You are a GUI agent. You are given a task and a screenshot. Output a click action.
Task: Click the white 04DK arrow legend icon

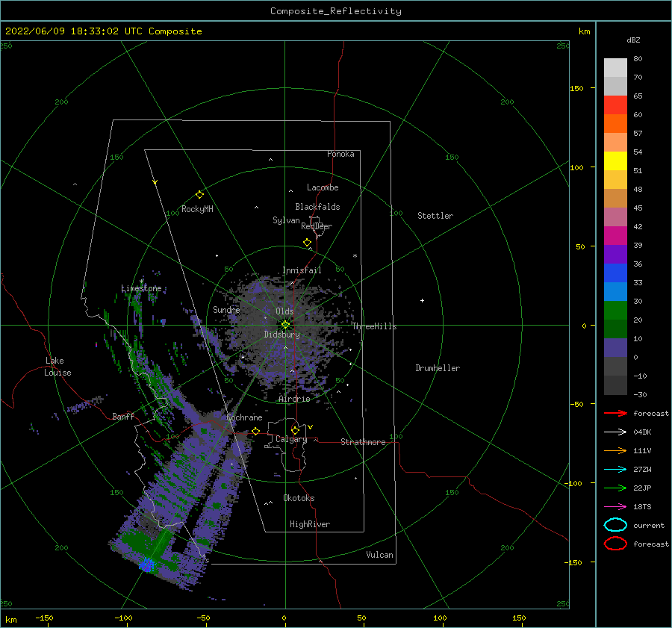click(x=615, y=432)
